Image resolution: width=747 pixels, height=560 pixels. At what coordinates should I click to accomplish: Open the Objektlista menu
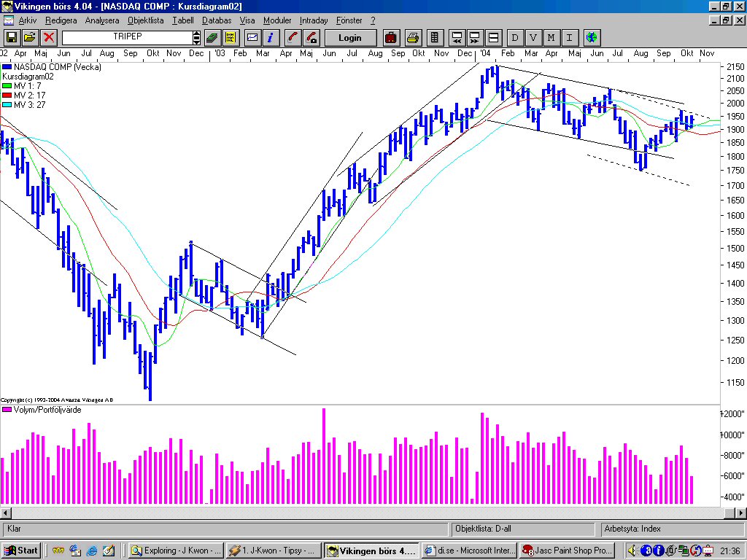(x=146, y=20)
